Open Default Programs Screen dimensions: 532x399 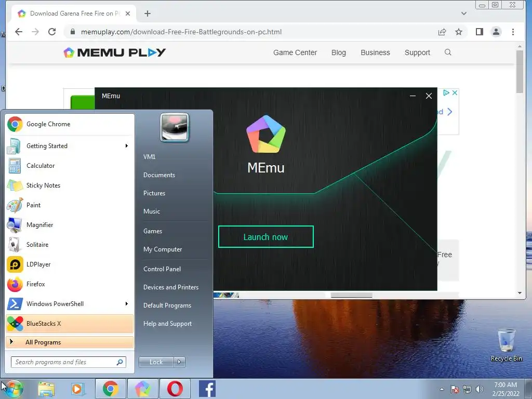tap(167, 305)
